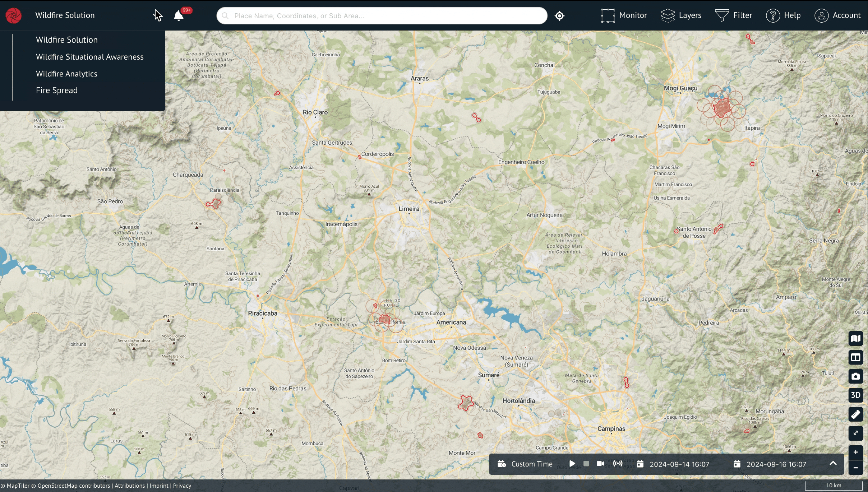This screenshot has height=492, width=868.
Task: Toggle split-screen compare view
Action: (856, 357)
